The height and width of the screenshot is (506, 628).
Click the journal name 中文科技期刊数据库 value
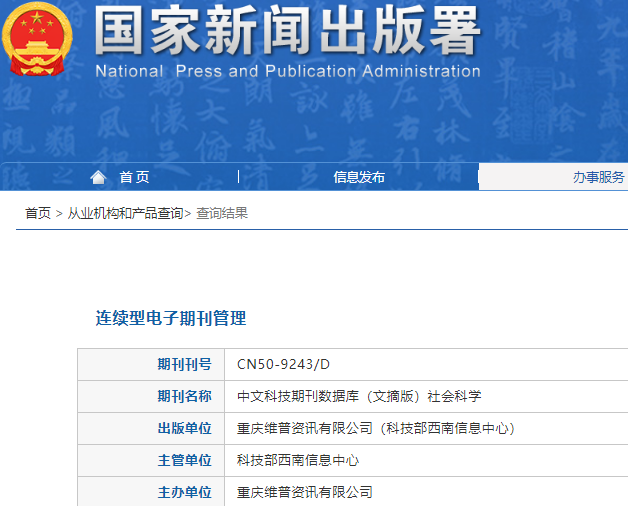tap(358, 396)
